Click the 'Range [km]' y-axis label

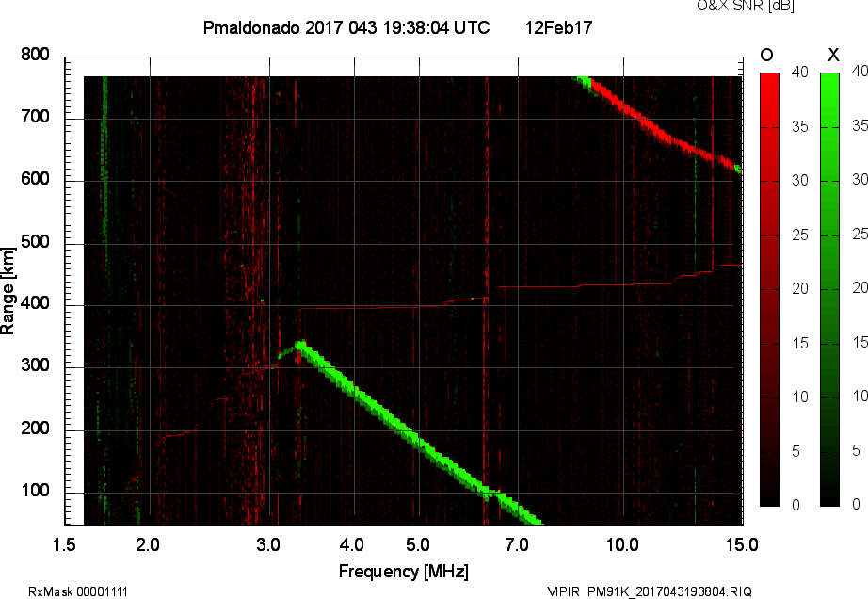tap(8, 291)
